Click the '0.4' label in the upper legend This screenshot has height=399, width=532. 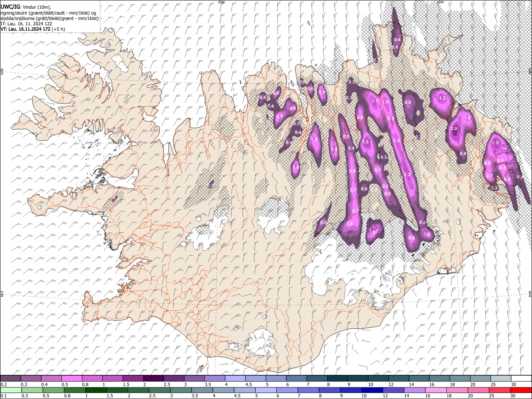44,384
